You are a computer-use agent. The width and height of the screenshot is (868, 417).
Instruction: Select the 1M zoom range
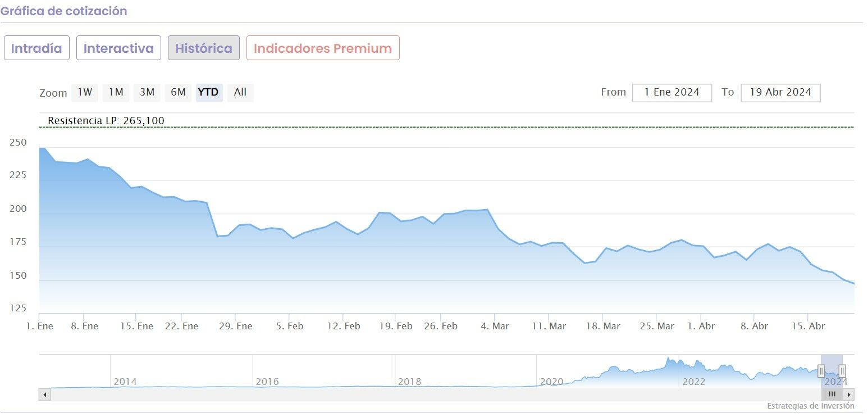click(116, 93)
